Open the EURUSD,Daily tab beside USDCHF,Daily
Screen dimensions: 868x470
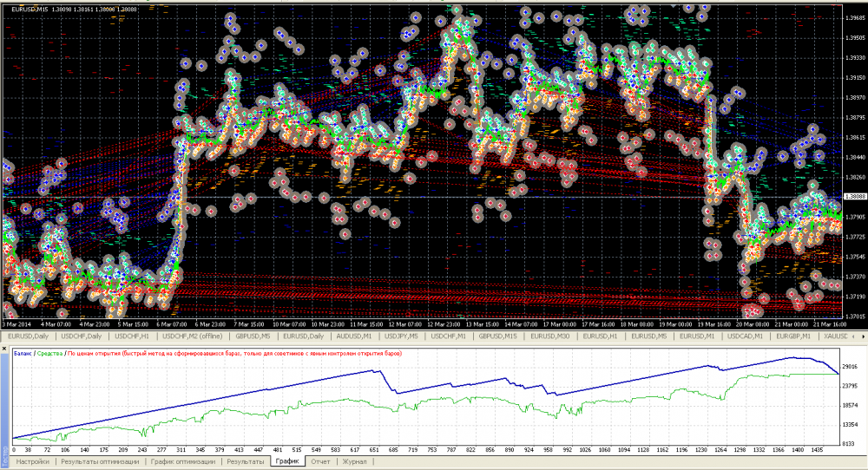click(x=28, y=336)
